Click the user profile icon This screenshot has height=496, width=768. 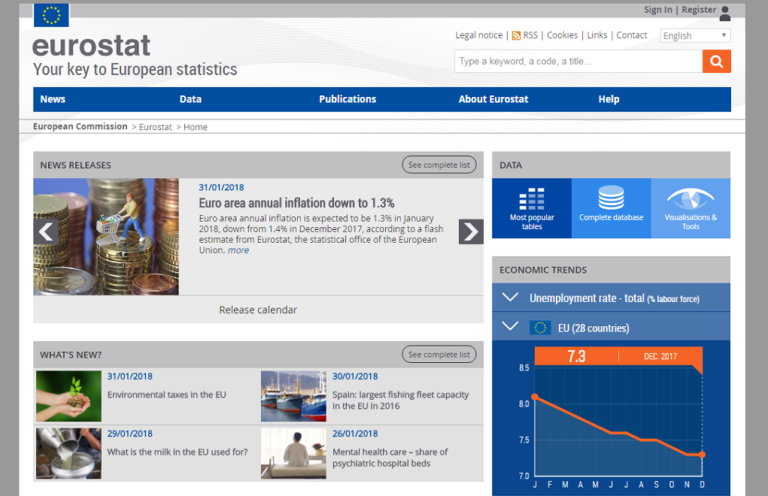click(725, 14)
